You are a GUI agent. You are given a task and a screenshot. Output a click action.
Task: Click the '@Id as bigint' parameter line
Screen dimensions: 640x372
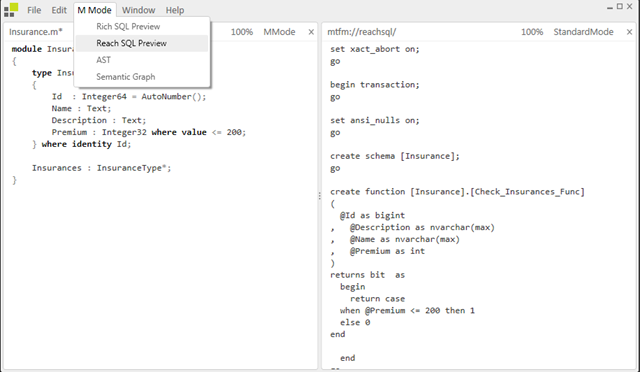[x=372, y=216]
